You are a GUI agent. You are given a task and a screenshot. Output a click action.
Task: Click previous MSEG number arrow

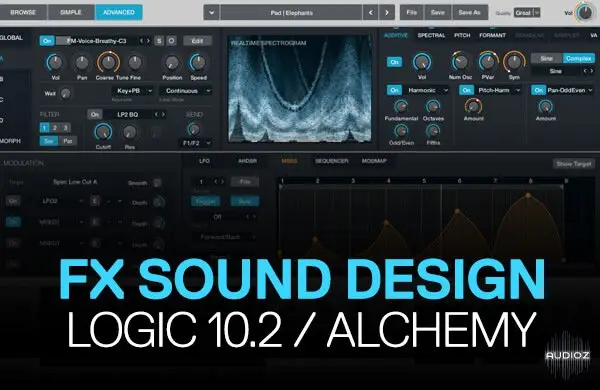tap(215, 181)
